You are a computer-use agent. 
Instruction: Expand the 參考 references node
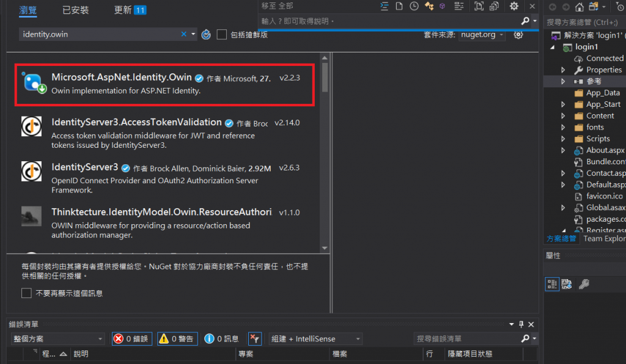pyautogui.click(x=563, y=81)
